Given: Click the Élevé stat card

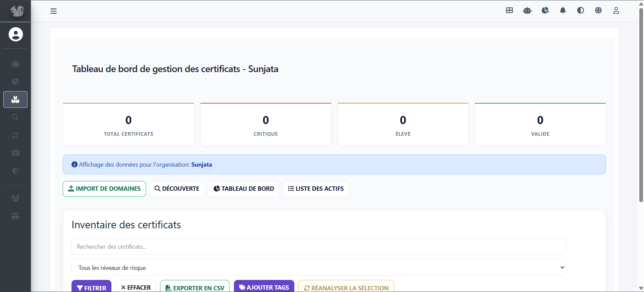Looking at the screenshot, I should point(403,124).
